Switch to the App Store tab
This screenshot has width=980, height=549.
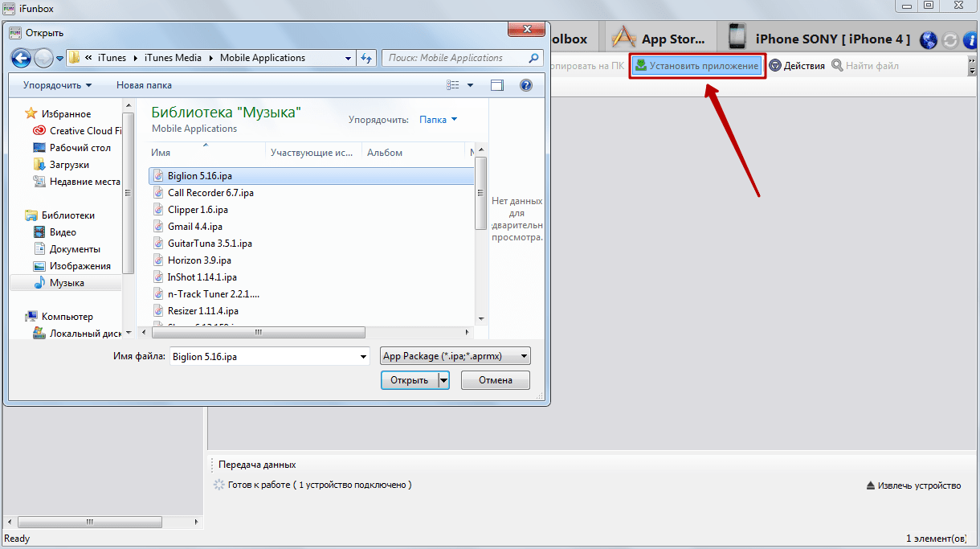click(660, 39)
